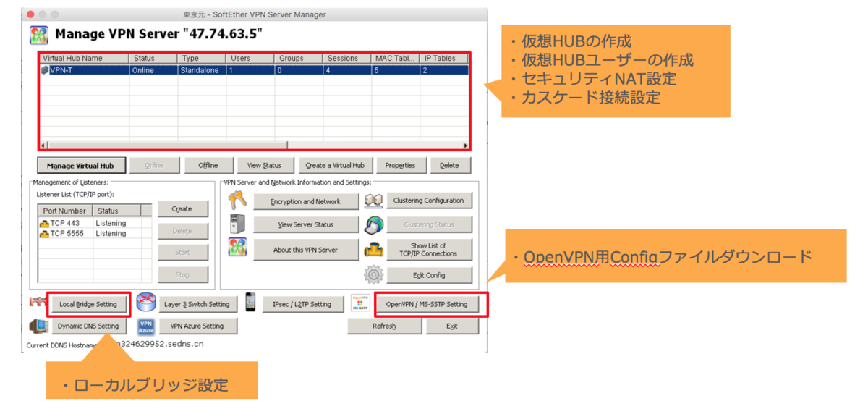The height and width of the screenshot is (409, 868).
Task: Click the listener Start button
Action: pos(182,253)
